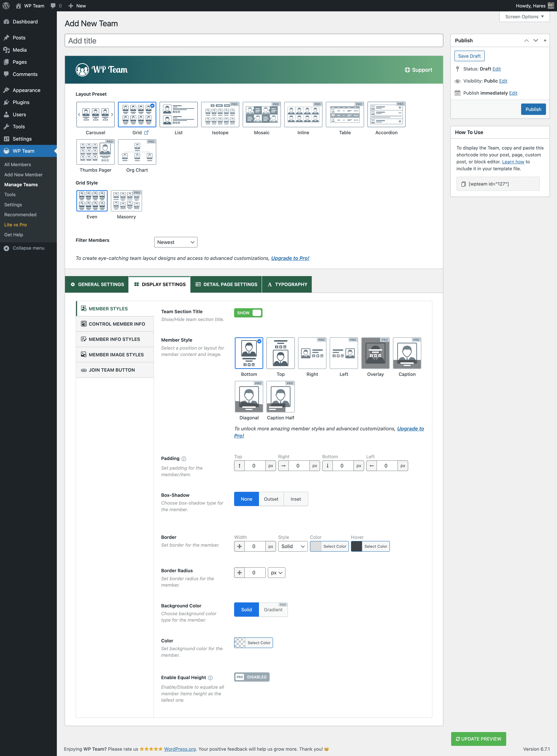
Task: Choose the List layout preset icon
Action: [178, 115]
